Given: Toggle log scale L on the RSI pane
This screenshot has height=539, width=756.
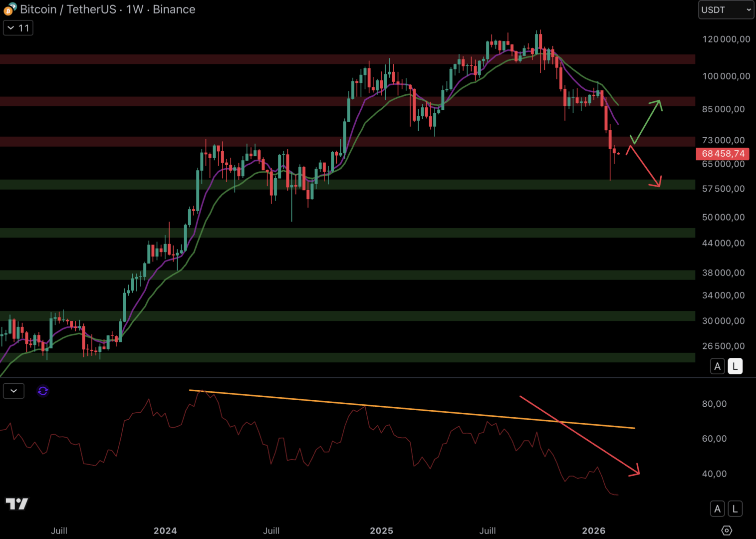Looking at the screenshot, I should pos(735,509).
